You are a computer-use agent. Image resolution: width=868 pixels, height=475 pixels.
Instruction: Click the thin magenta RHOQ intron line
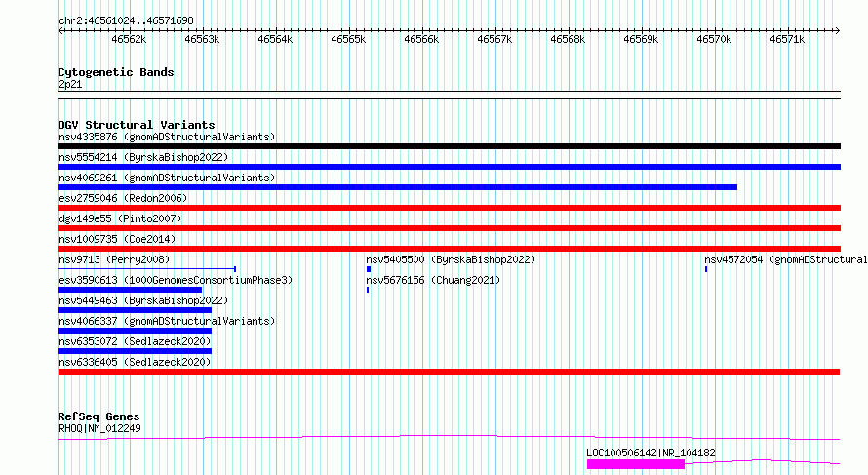pyautogui.click(x=449, y=437)
